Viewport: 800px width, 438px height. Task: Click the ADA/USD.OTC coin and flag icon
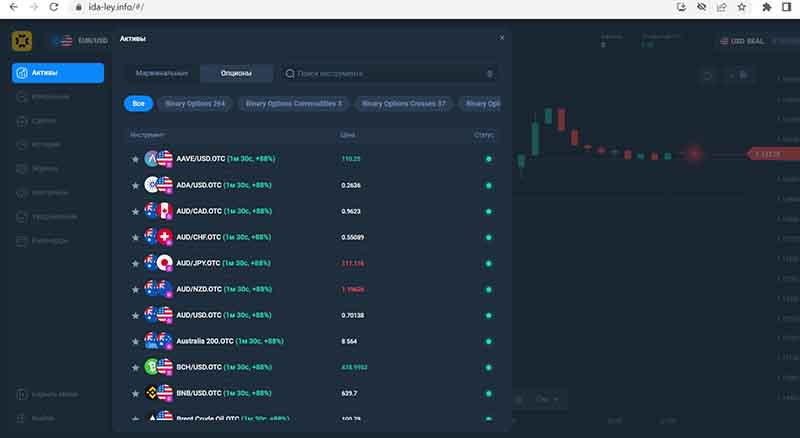tap(158, 185)
